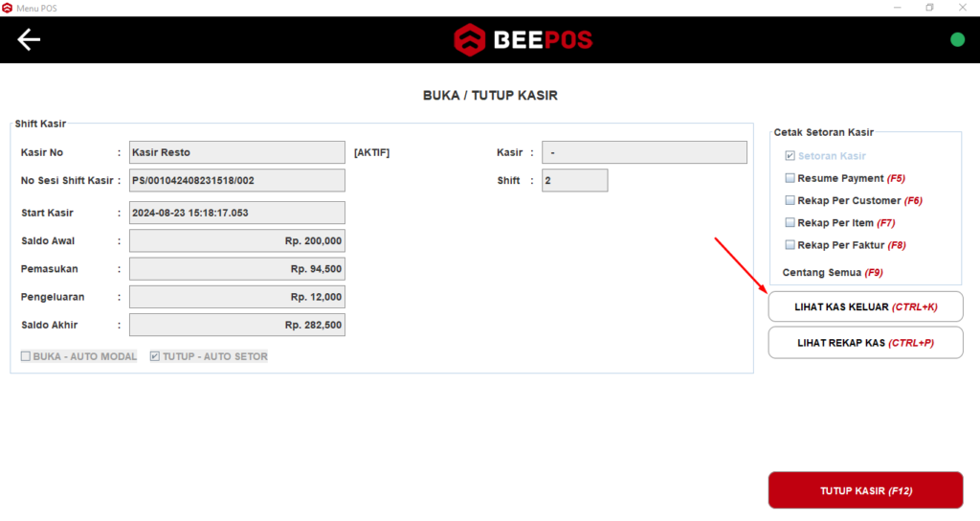Enable the Resume Payment checkbox
The height and width of the screenshot is (521, 980).
pyautogui.click(x=790, y=178)
